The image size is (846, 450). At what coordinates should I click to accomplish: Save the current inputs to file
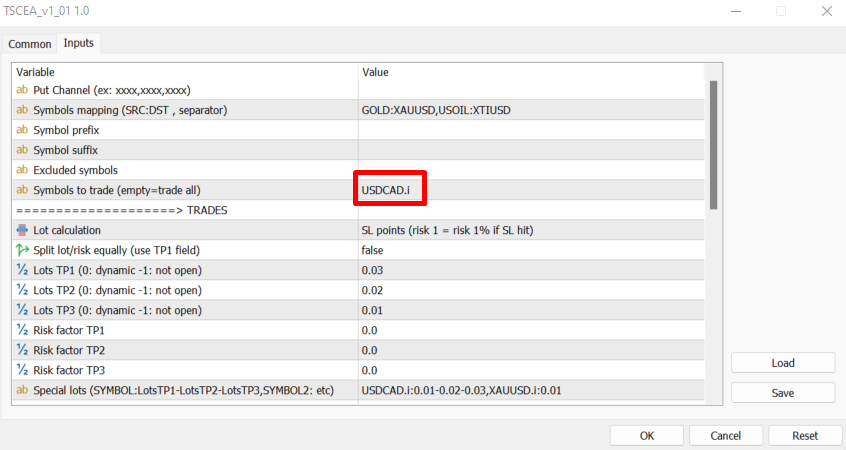click(782, 393)
